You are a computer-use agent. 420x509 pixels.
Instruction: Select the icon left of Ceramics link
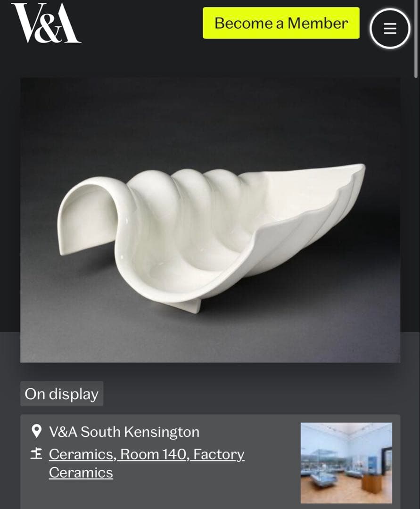coord(36,453)
